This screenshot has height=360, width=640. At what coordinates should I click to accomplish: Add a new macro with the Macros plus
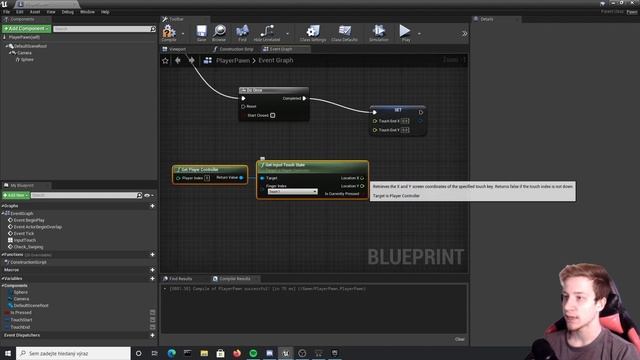[152, 270]
